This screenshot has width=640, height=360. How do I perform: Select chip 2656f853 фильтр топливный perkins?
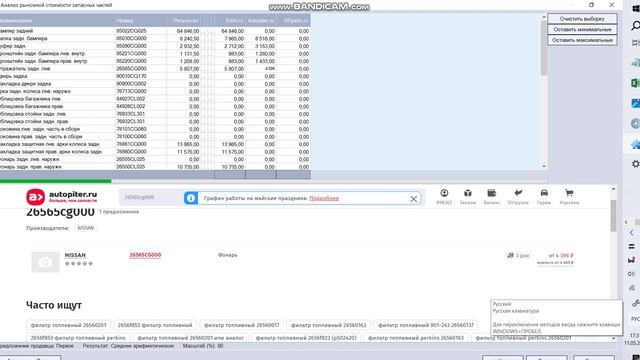coord(78,338)
